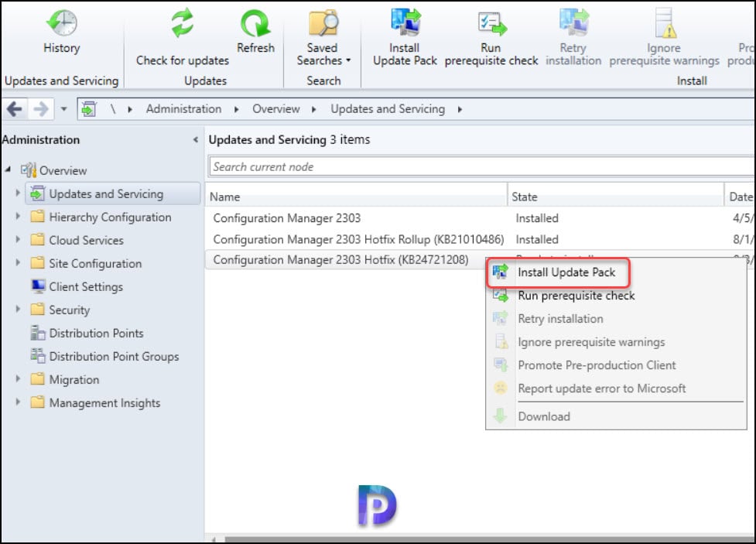Click the breadcrumb root node icon
The height and width of the screenshot is (544, 756).
pos(88,109)
